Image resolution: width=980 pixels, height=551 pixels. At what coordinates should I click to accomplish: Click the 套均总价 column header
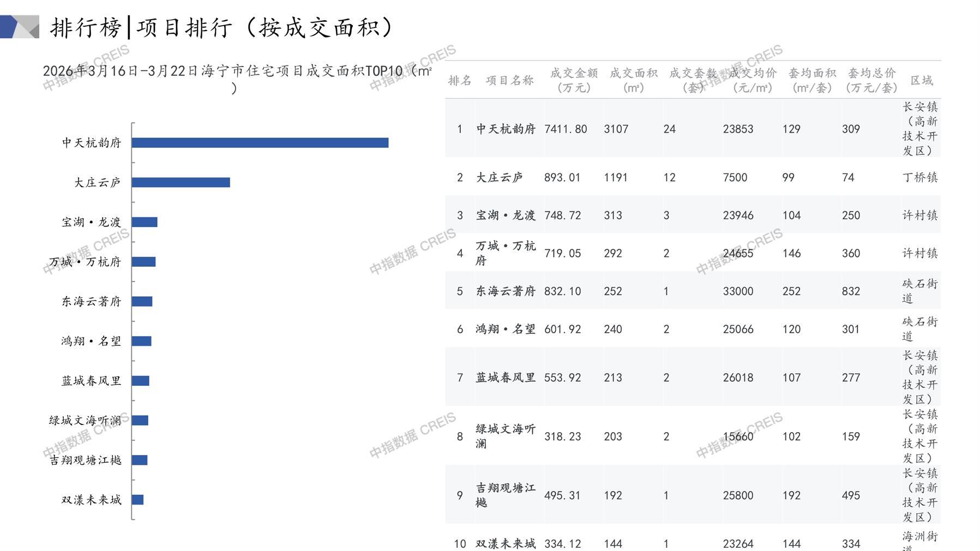click(871, 80)
